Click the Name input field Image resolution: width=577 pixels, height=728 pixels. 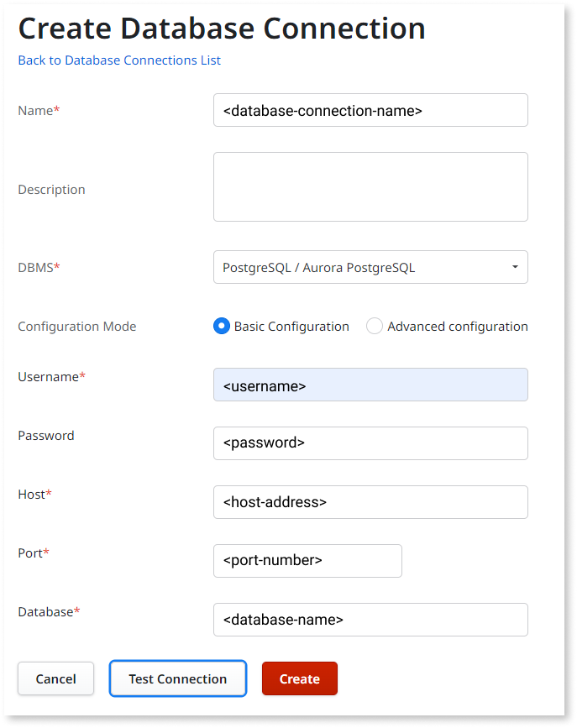coord(370,109)
